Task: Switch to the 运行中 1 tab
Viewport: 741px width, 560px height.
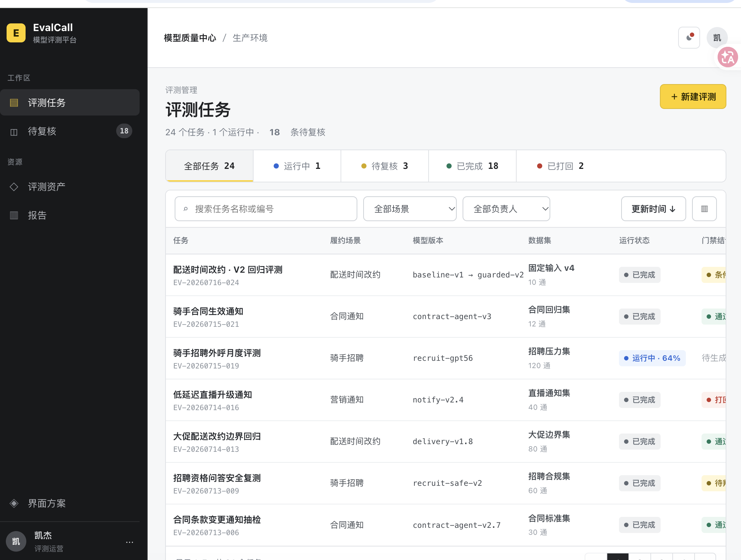Action: pyautogui.click(x=297, y=166)
